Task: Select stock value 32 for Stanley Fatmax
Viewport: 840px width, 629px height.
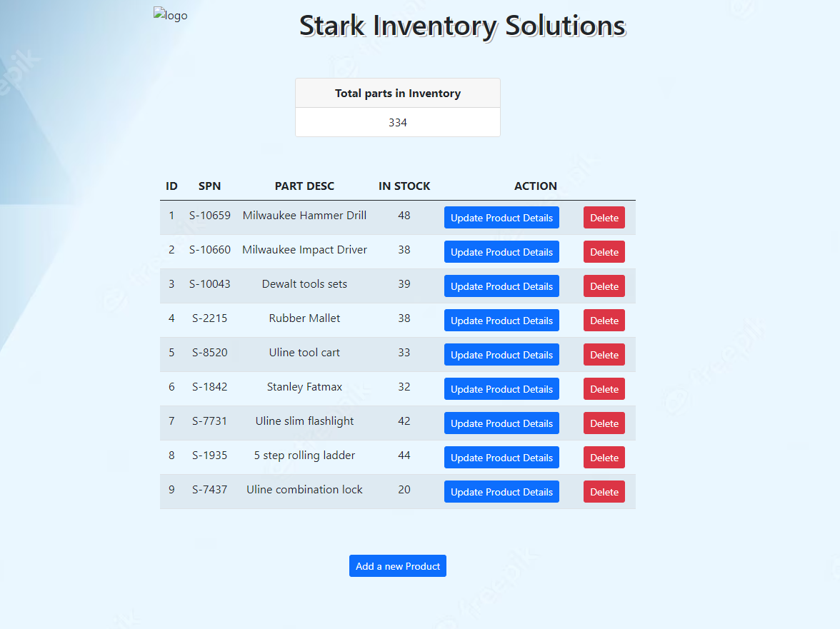Action: 404,386
